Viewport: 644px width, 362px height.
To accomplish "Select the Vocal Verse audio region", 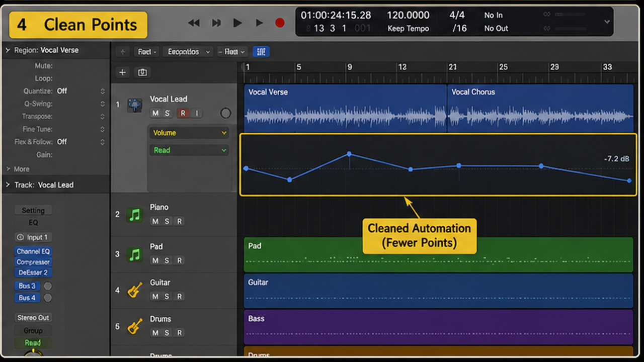I will 345,108.
